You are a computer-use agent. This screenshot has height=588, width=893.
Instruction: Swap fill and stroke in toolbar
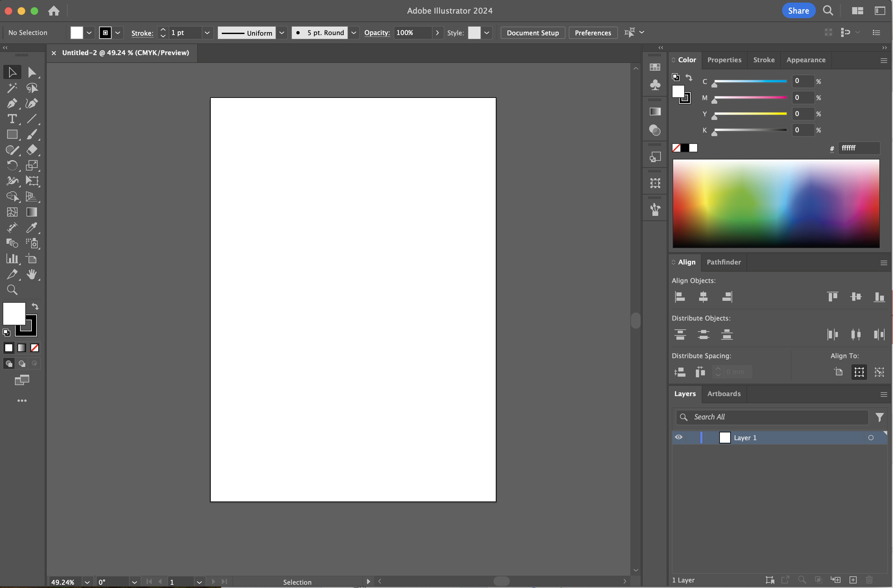(x=35, y=306)
